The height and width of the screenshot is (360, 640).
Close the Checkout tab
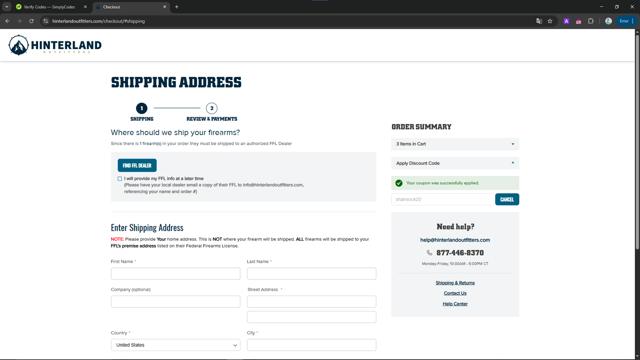coord(164,7)
